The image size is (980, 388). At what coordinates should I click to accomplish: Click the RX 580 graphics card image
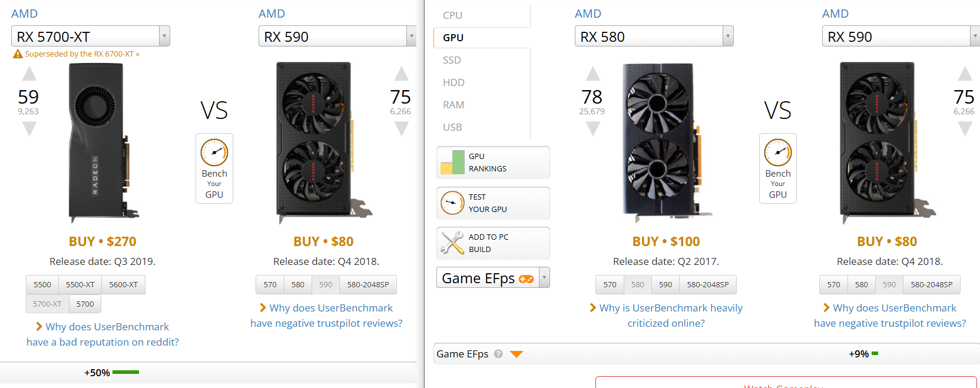click(x=657, y=141)
